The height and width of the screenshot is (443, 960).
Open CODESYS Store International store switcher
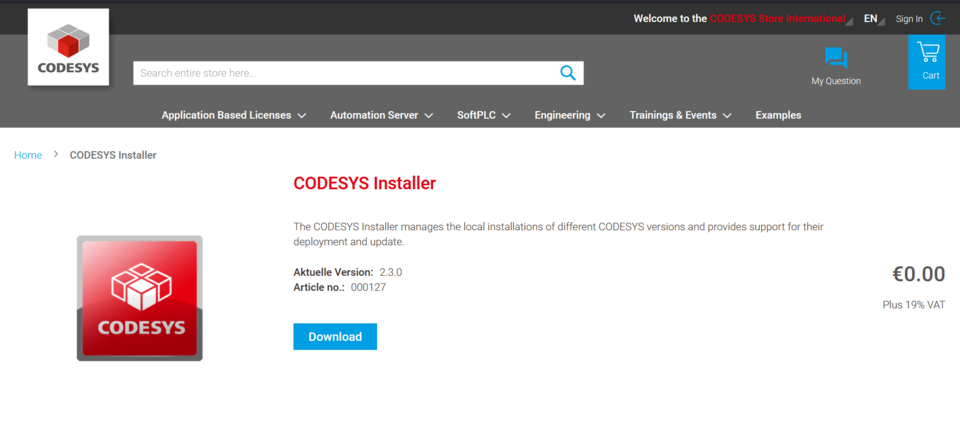tap(781, 19)
